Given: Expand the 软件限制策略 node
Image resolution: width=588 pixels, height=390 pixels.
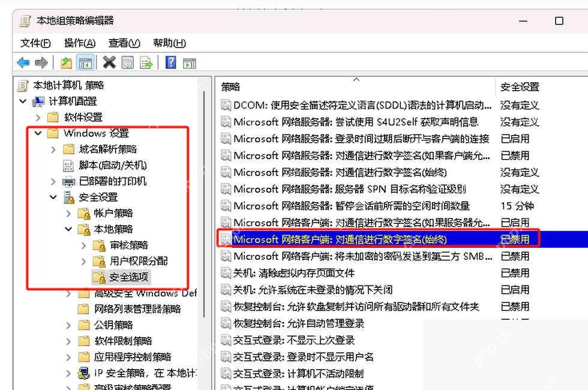Looking at the screenshot, I should pos(68,341).
